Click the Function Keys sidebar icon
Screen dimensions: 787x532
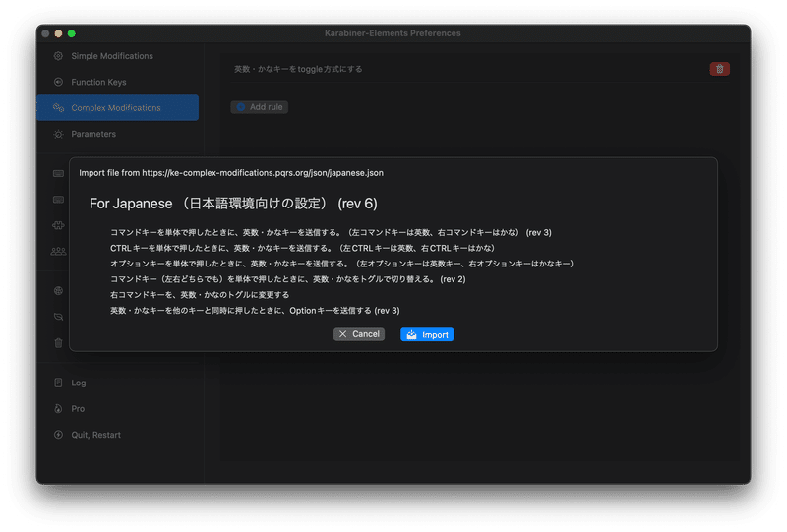tap(58, 82)
